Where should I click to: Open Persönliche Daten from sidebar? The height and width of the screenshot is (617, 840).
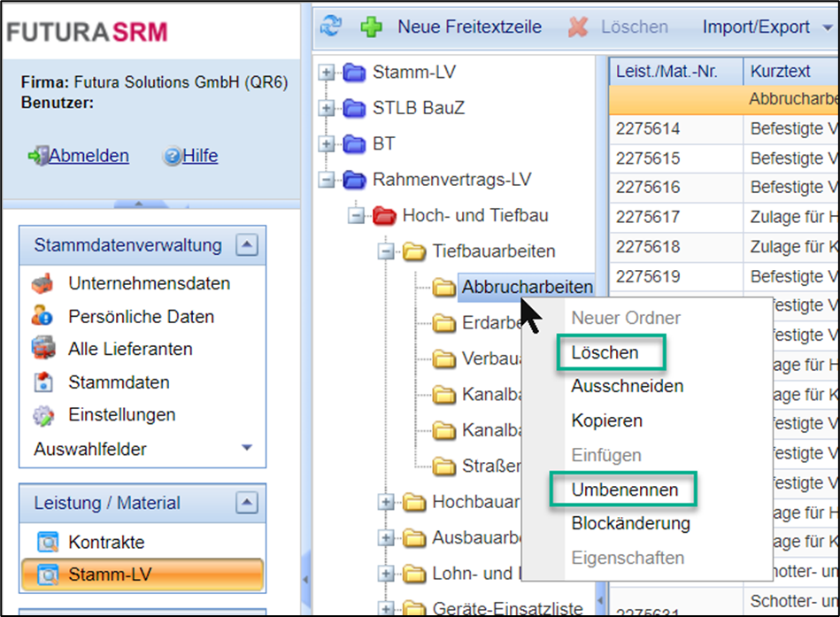coord(141,316)
